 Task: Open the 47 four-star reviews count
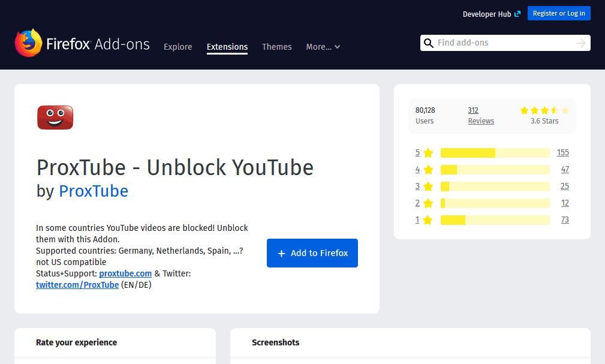pyautogui.click(x=565, y=170)
